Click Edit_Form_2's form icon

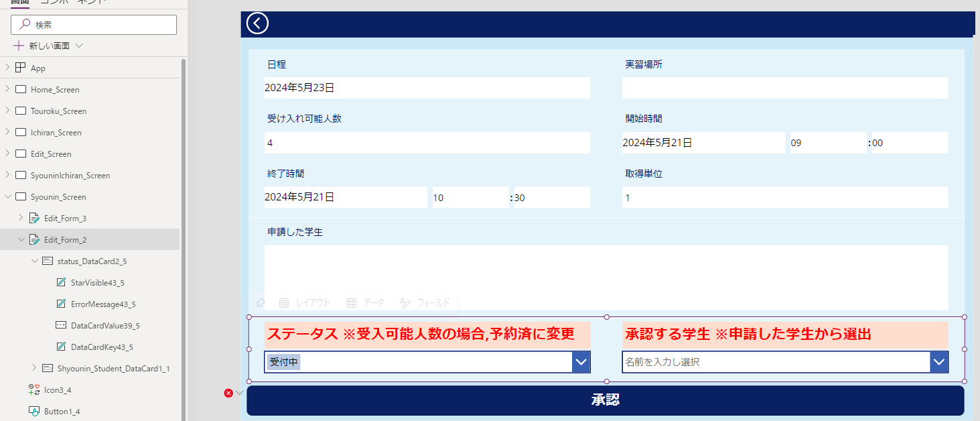tap(34, 239)
